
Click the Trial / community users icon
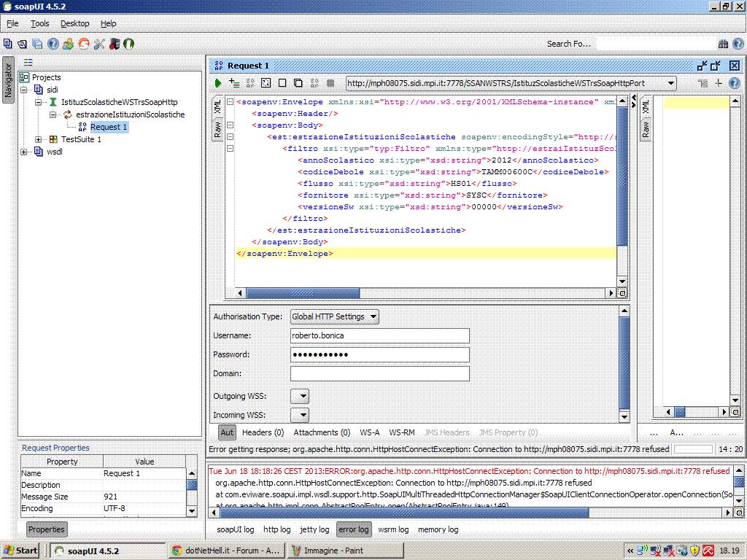pos(68,44)
